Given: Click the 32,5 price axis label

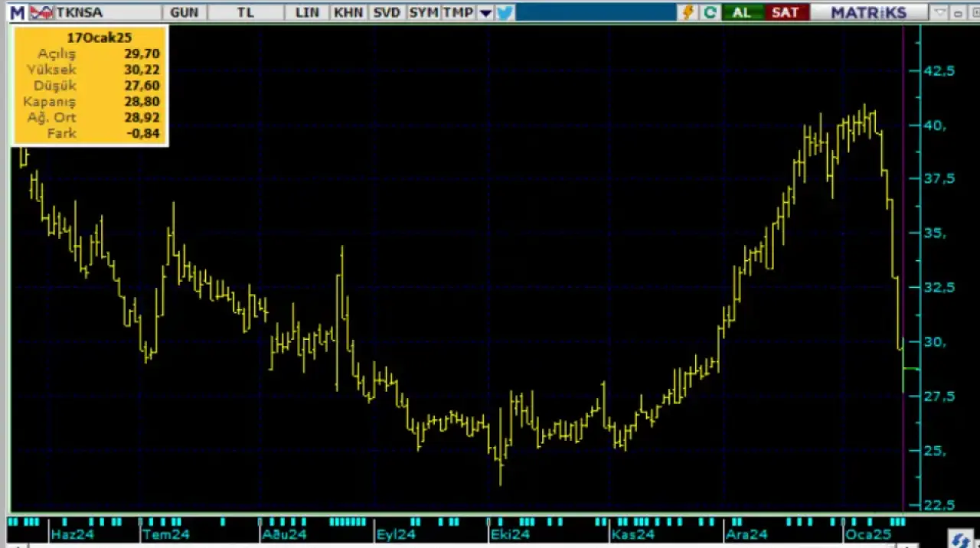Looking at the screenshot, I should pyautogui.click(x=940, y=287).
